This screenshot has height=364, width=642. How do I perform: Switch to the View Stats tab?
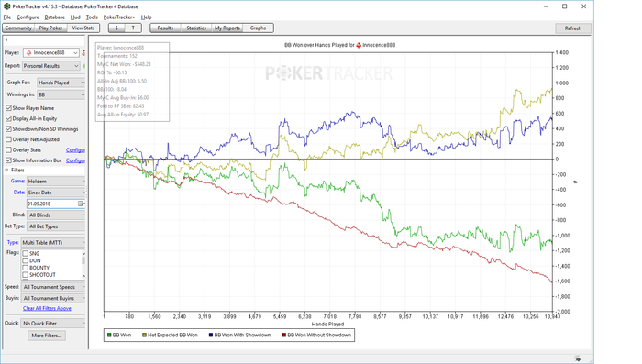[x=83, y=28]
